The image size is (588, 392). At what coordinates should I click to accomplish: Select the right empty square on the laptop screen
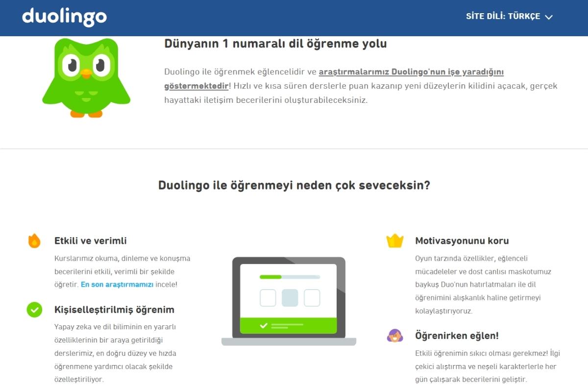[x=312, y=298]
